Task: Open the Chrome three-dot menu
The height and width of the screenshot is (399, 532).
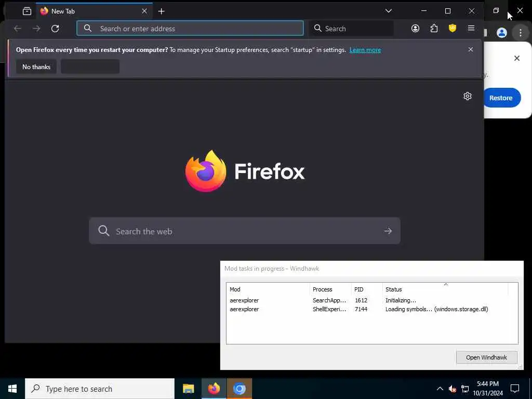Action: tap(521, 33)
